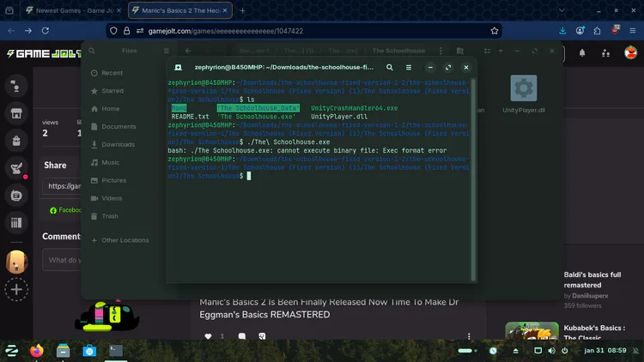Open a new Firefox tab
This screenshot has height=362, width=644.
(242, 10)
